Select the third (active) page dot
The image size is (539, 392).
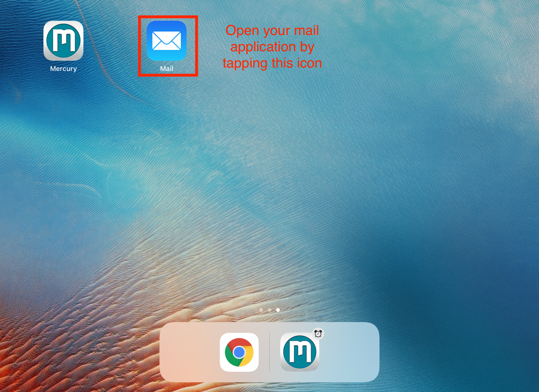(278, 310)
